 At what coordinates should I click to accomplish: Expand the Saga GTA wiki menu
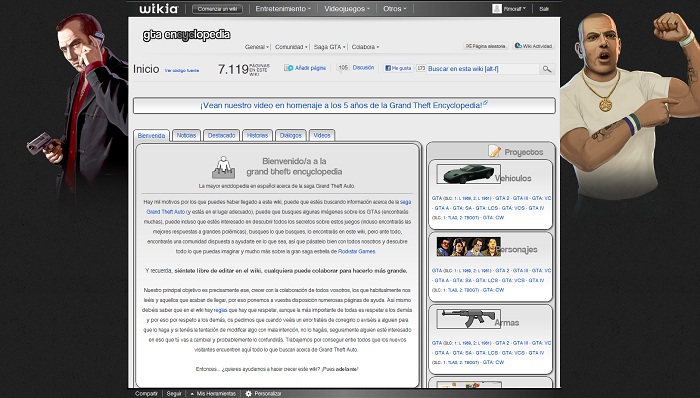coord(329,47)
